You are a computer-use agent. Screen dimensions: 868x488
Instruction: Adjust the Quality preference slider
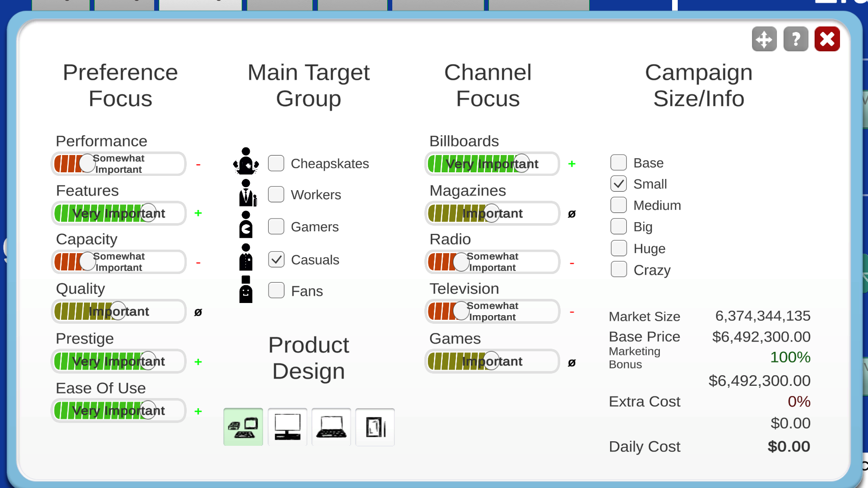pos(119,311)
